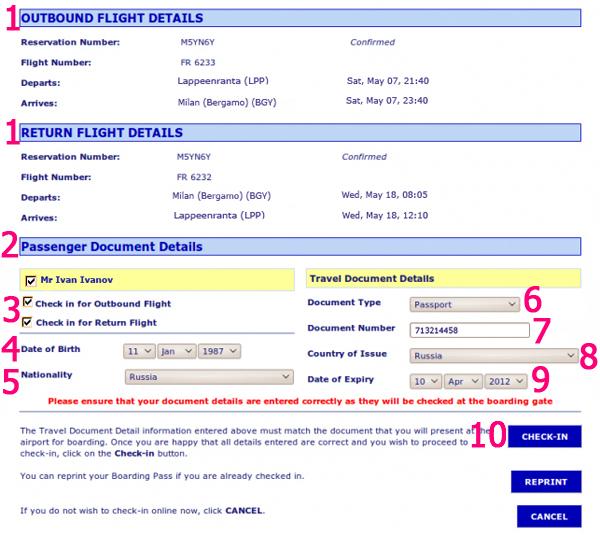Open the expiry day dropdown showing 10
600x535 pixels.
[426, 382]
